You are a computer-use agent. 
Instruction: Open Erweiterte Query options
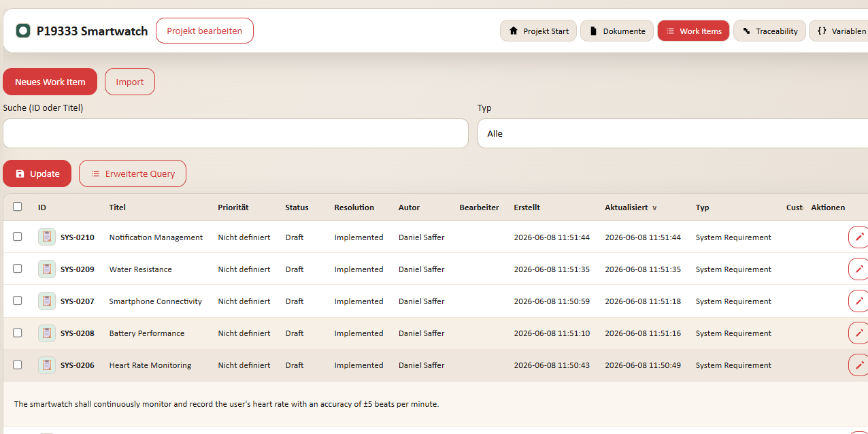133,173
